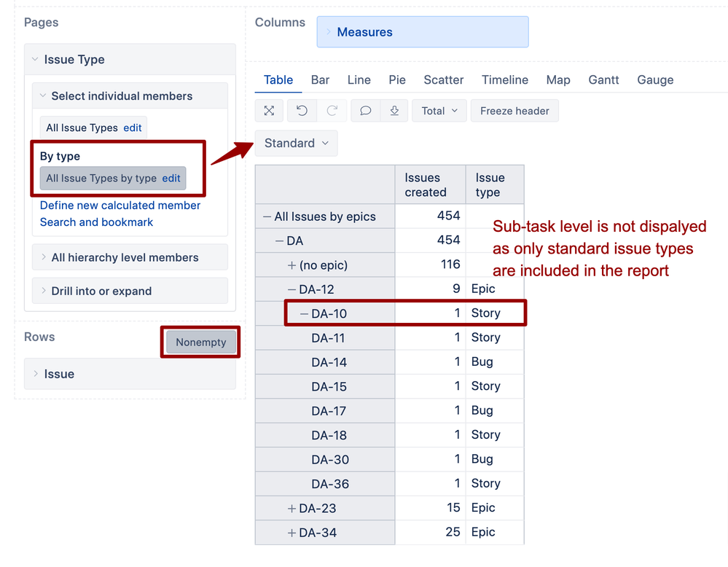The height and width of the screenshot is (567, 728).
Task: Collapse the DA-12 epic row
Action: (291, 289)
